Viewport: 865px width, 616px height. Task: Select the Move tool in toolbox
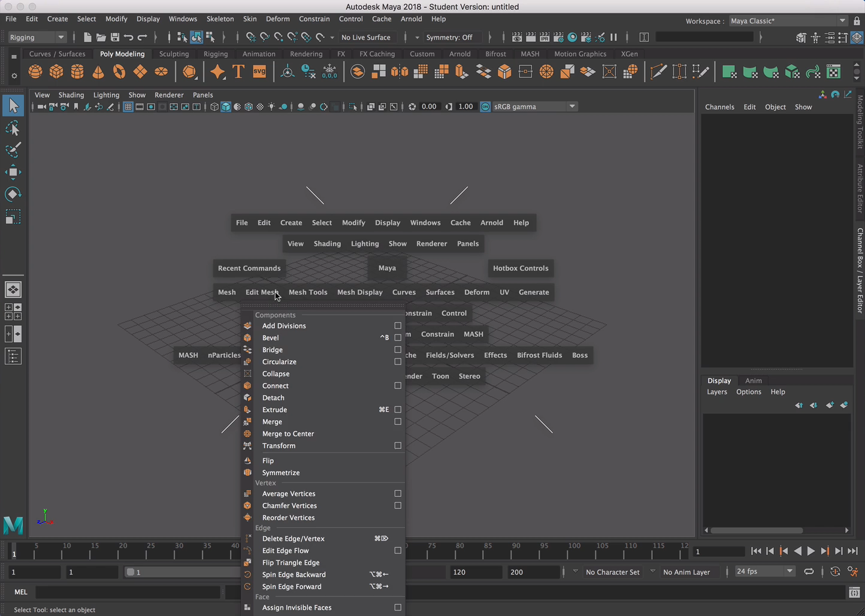13,173
